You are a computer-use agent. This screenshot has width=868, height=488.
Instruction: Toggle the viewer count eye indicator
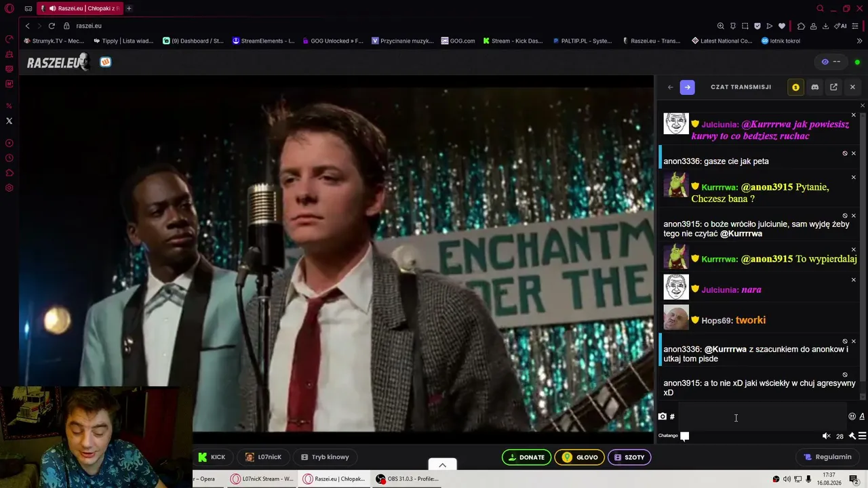click(x=831, y=62)
